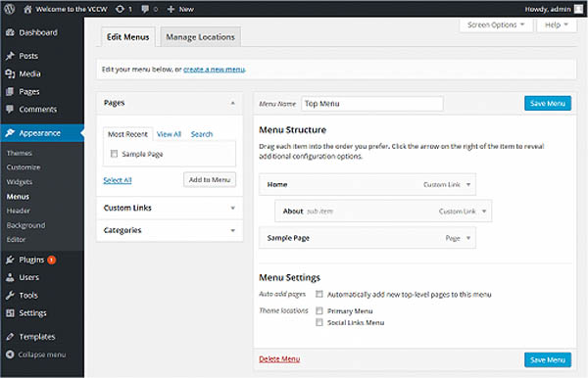
Task: Expand the Custom Links panel
Action: (x=170, y=208)
